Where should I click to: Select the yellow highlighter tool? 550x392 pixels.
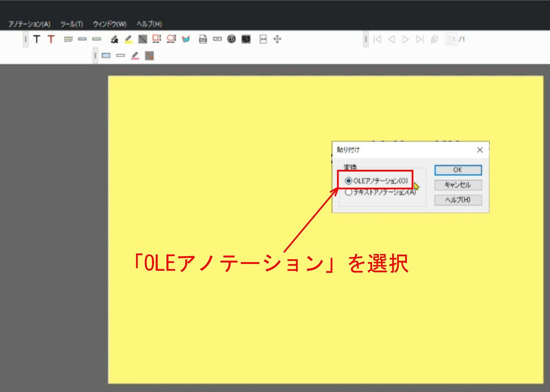tap(128, 40)
